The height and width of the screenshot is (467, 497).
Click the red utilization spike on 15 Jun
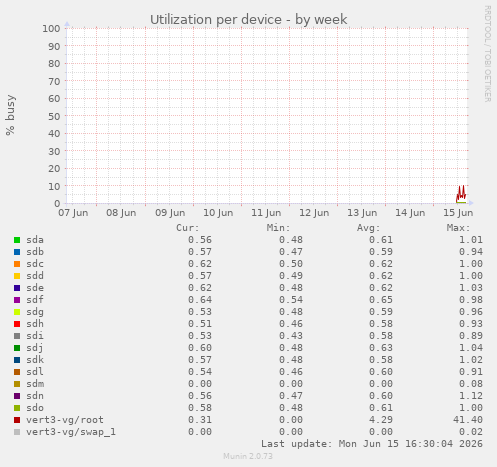click(x=461, y=194)
